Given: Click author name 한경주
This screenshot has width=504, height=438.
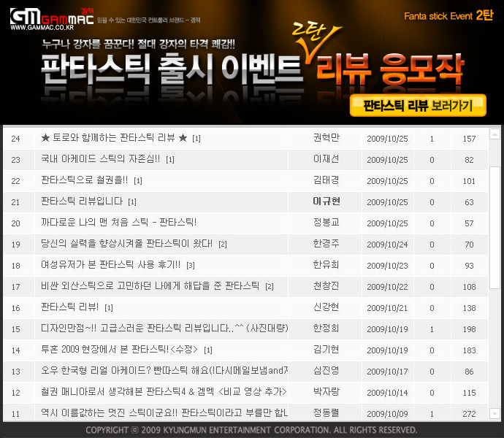Looking at the screenshot, I should pos(327,244).
